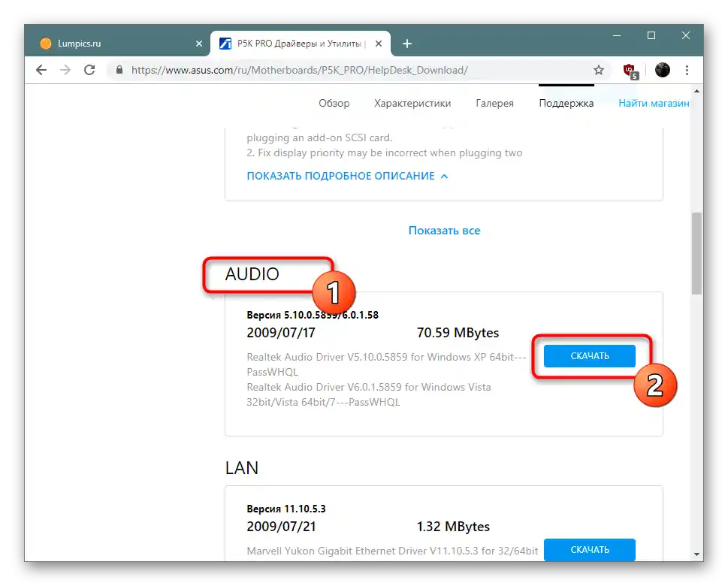728x586 pixels.
Task: Click the scrollbar down arrow
Action: [x=696, y=554]
